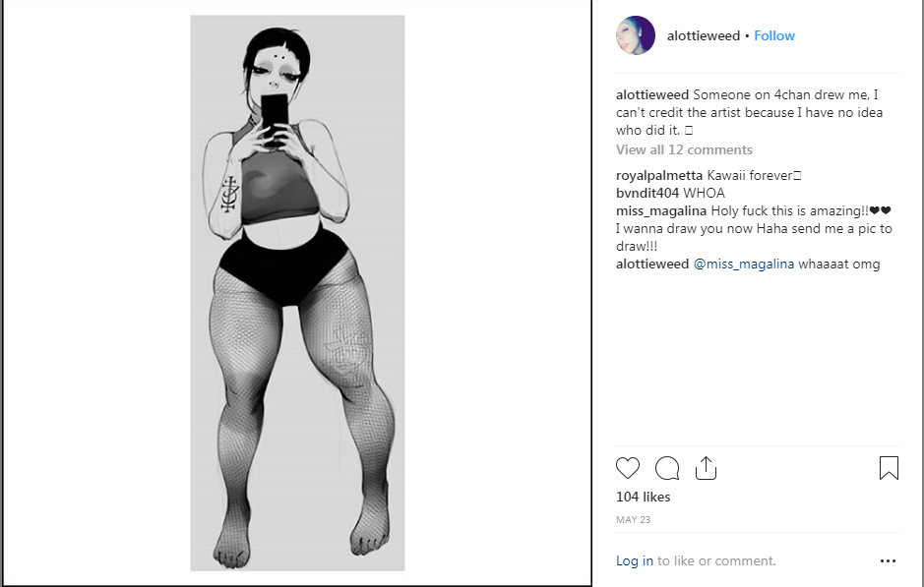Click the drawing artwork image
The image size is (924, 587).
297,293
